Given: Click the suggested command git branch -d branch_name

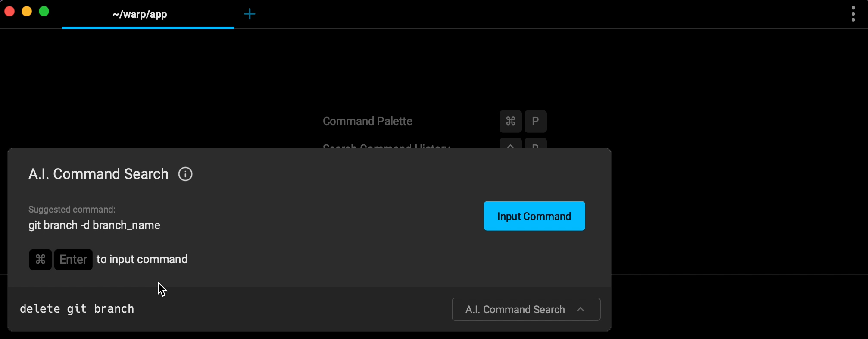Looking at the screenshot, I should [94, 225].
